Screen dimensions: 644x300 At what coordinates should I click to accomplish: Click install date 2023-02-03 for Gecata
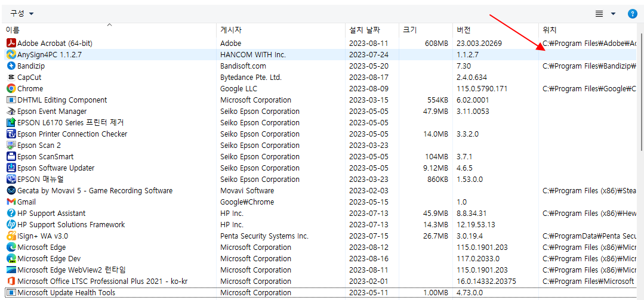[368, 190]
